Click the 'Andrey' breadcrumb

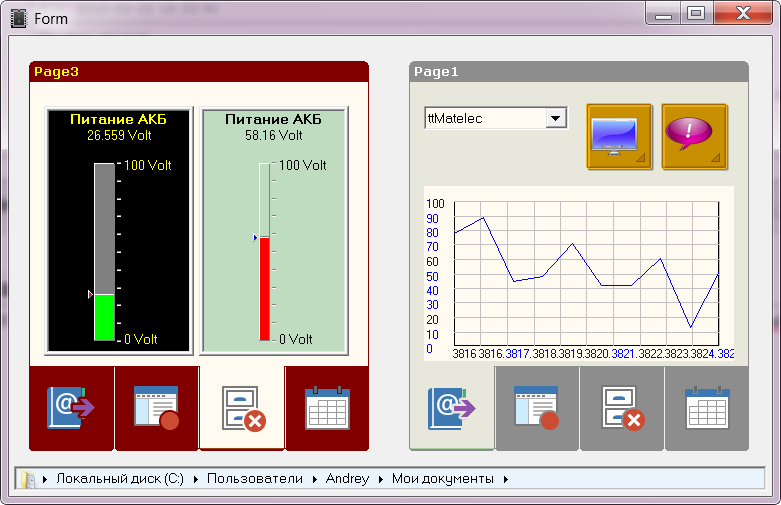pyautogui.click(x=347, y=479)
